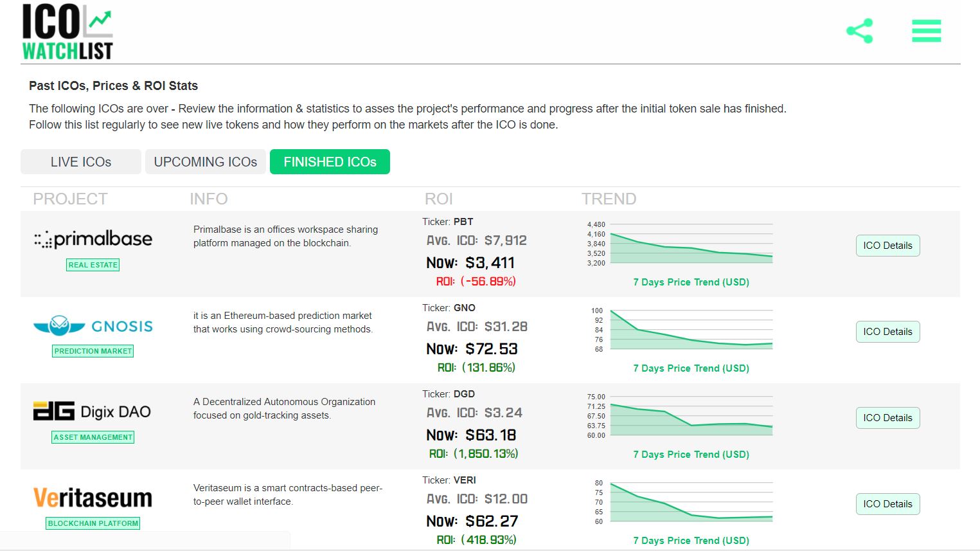Click the Avg. ICO $12.00 value
Image resolution: width=980 pixels, height=551 pixels.
477,499
